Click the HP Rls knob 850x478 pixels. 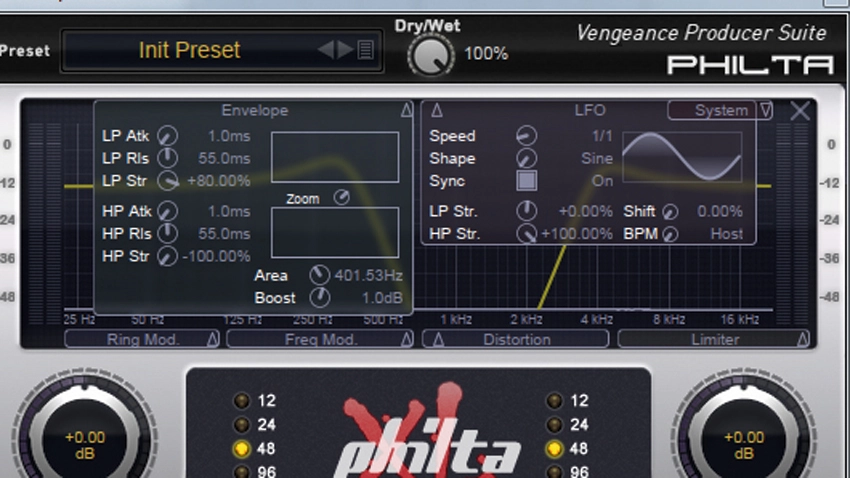[168, 233]
